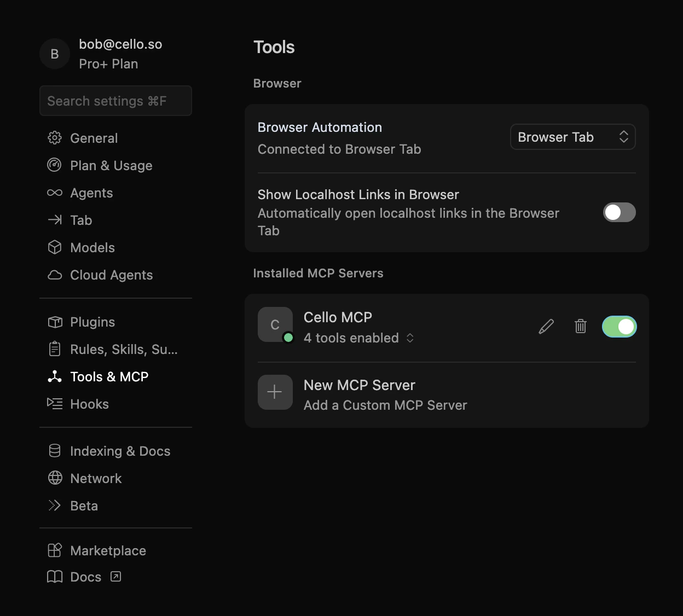
Task: Collapse the Installed MCP Servers section
Action: [x=318, y=273]
